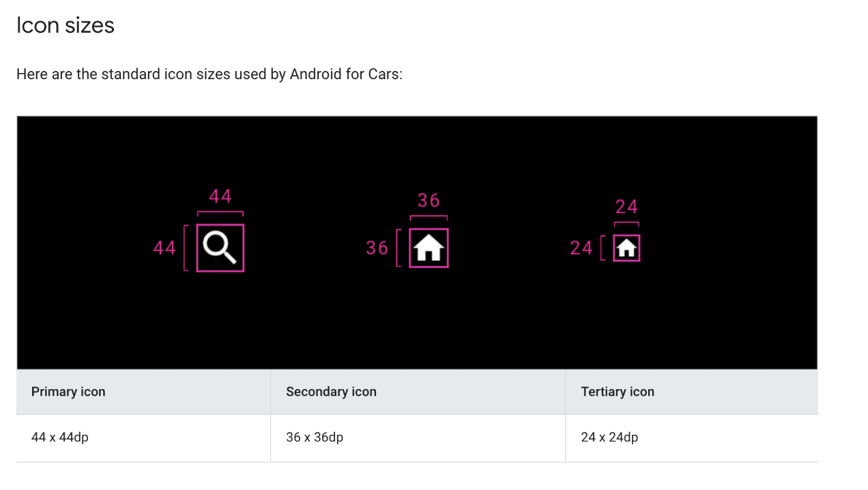Click the pink bracket above the search icon
Image resolution: width=868 pixels, height=490 pixels.
click(x=220, y=214)
